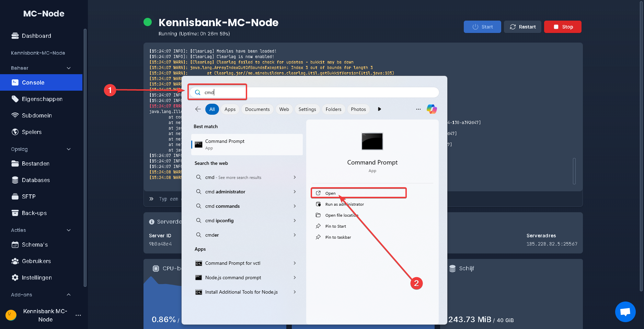Image resolution: width=644 pixels, height=329 pixels.
Task: Expand Command Prompt for vctl arrow
Action: (295, 263)
